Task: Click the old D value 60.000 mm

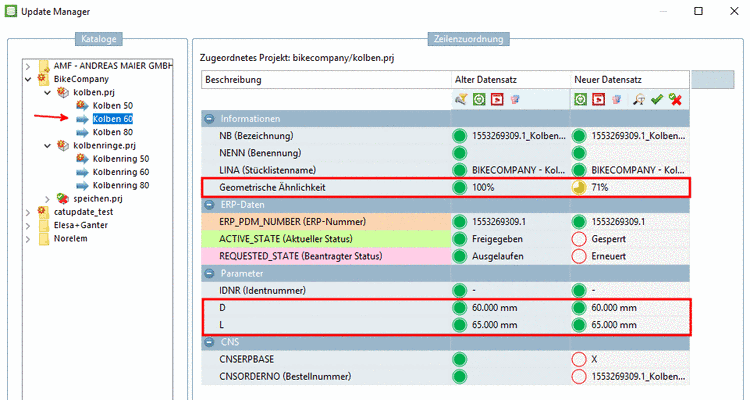Action: coord(495,308)
